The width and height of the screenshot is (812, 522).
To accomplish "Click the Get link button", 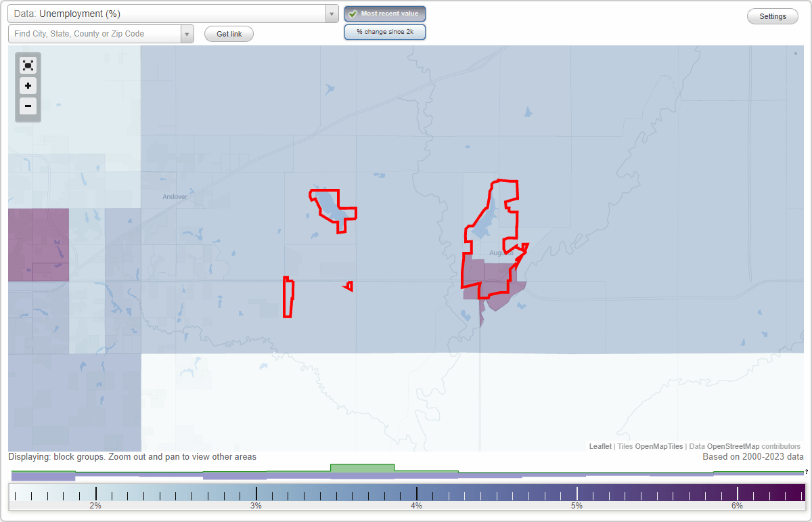I will click(x=229, y=34).
